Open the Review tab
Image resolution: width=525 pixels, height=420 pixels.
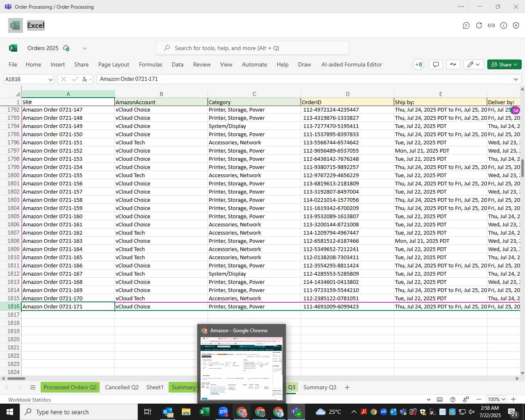coord(202,64)
